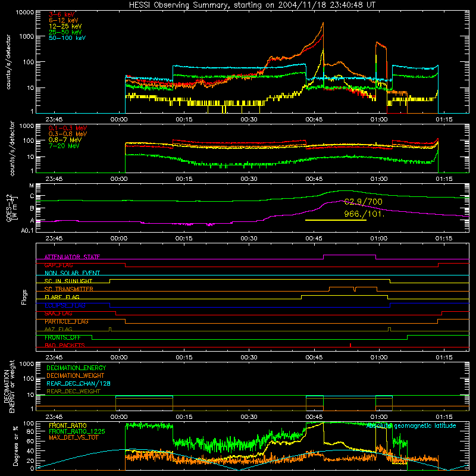Image resolution: width=476 pixels, height=476 pixels.
Task: Click the 00:30 tick under the MeV plot
Action: click(x=249, y=179)
